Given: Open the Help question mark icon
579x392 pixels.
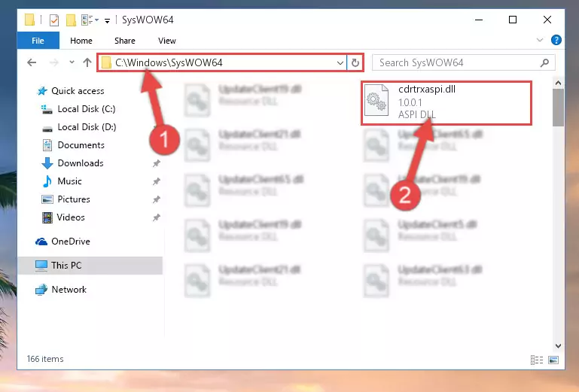Looking at the screenshot, I should click(556, 40).
